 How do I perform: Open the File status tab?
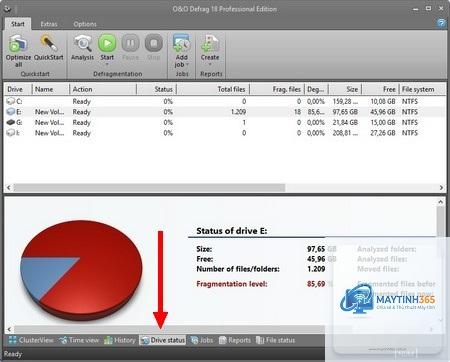point(275,340)
